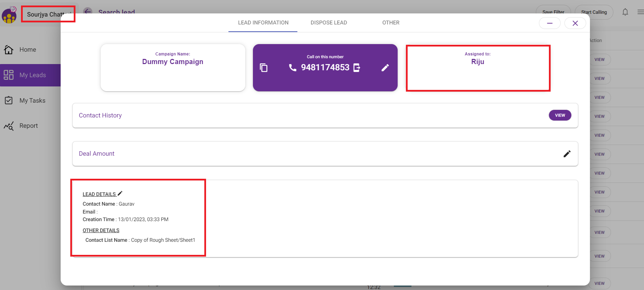Go to Home in sidebar
Screen dimensions: 644x290
click(x=28, y=50)
